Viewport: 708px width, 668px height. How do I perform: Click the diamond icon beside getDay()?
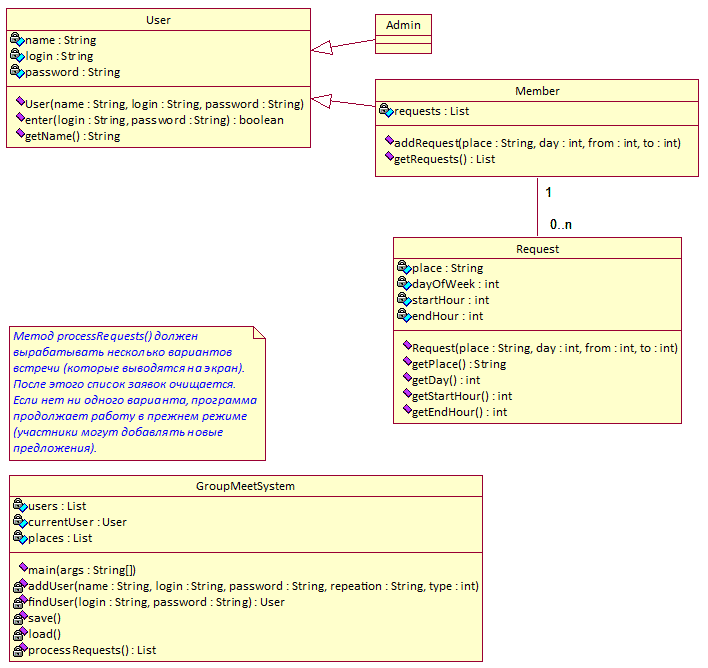407,377
